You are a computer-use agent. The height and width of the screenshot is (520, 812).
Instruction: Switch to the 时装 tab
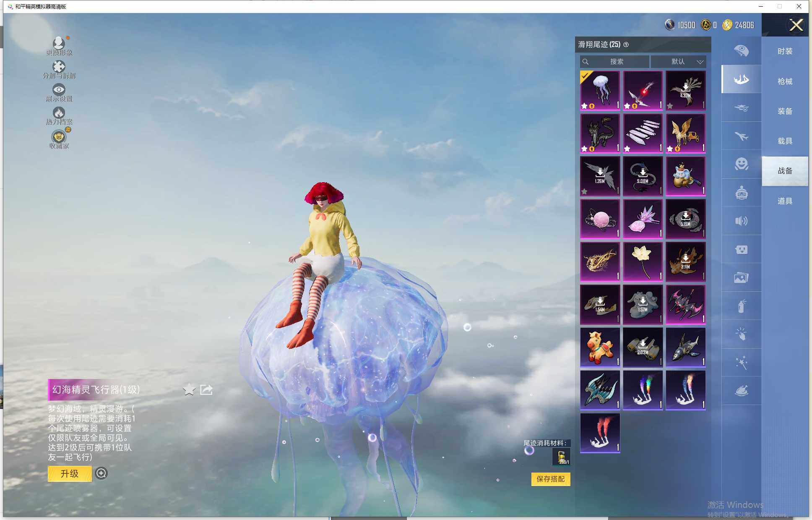[x=784, y=51]
